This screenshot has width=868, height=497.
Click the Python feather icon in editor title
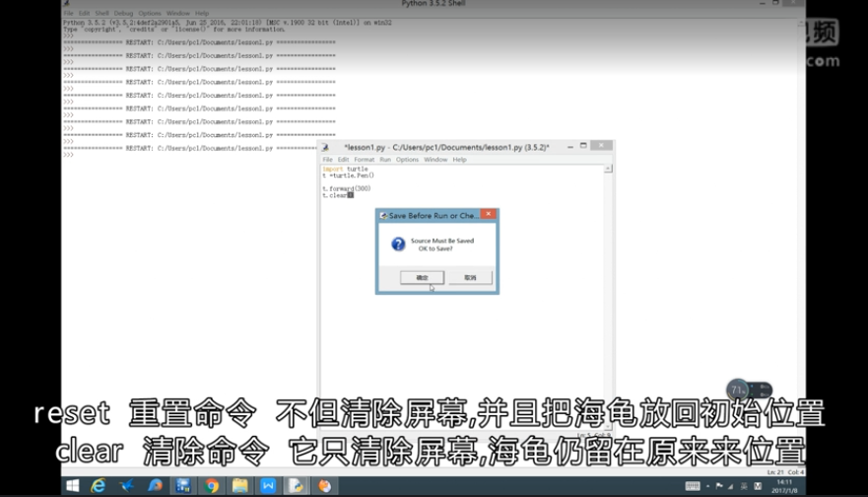[325, 147]
